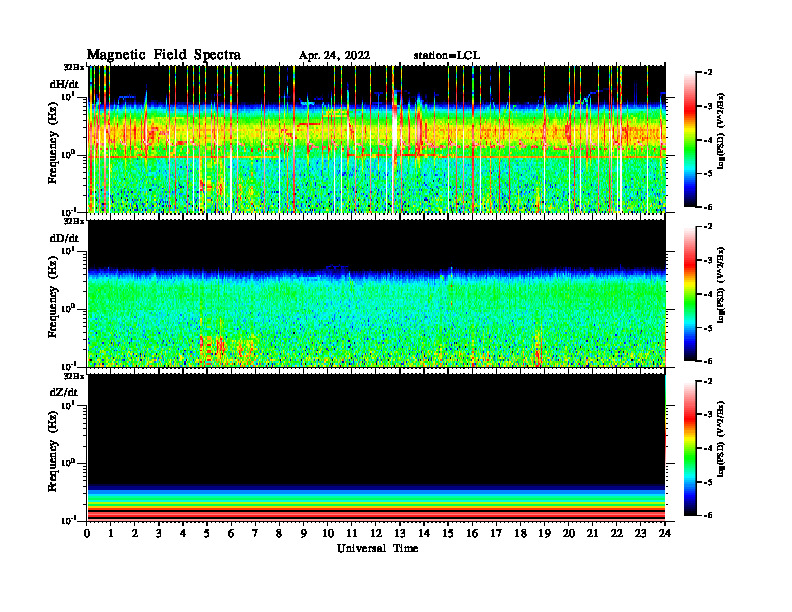The height and width of the screenshot is (612, 792).
Task: Click the 'Magnetic Field Spectra' title
Action: click(164, 55)
